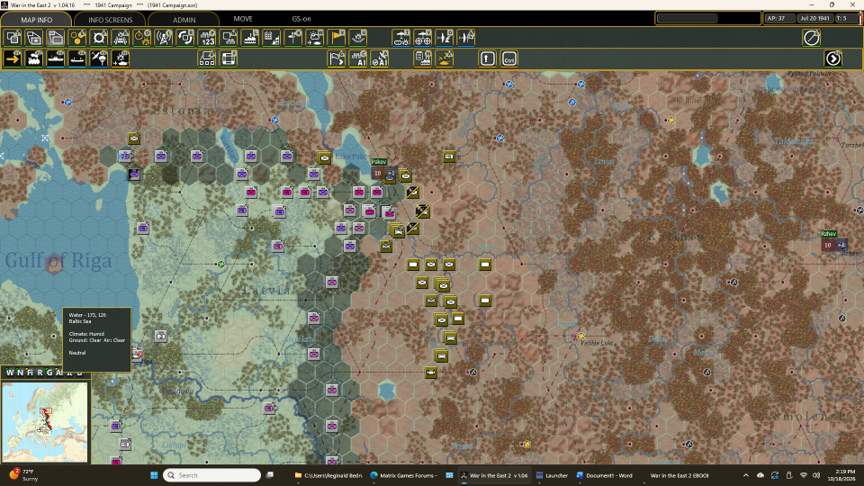This screenshot has width=864, height=486.
Task: Open the air bombing wheels icon
Action: point(423,37)
